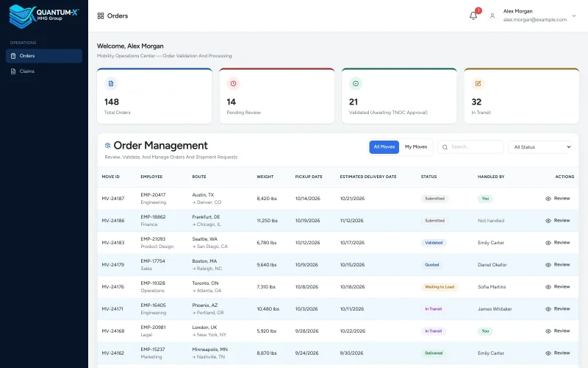Click the Quantum-X HHG Group logo

(44, 16)
